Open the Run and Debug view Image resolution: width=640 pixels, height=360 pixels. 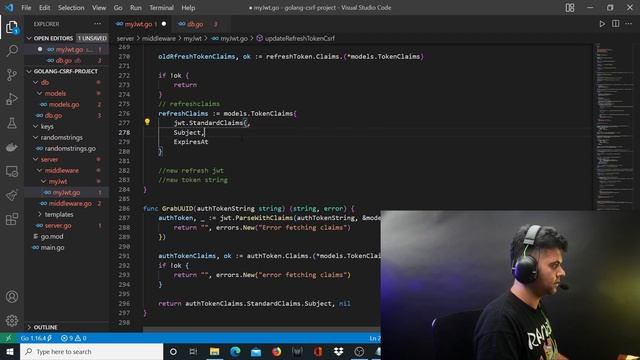12,99
